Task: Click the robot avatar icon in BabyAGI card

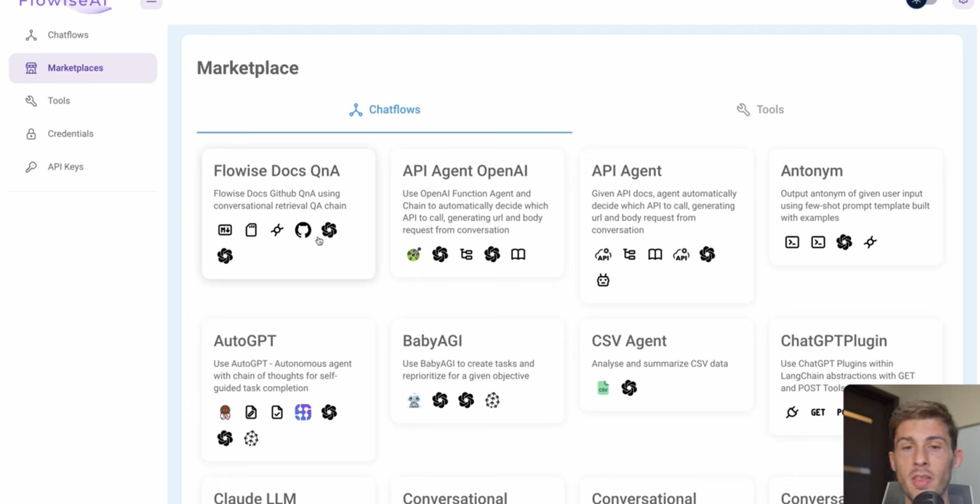Action: point(414,400)
